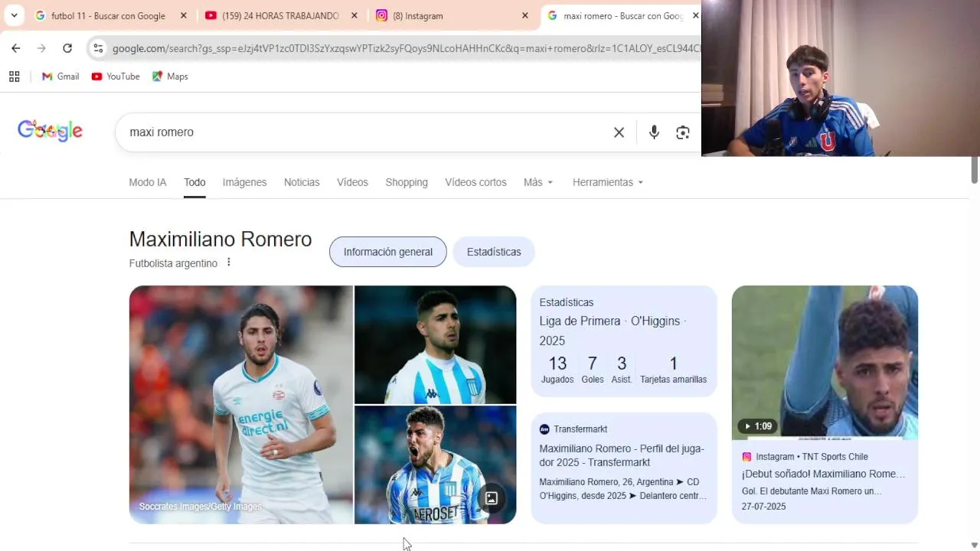The height and width of the screenshot is (551, 980).
Task: Open more options next to Futbolista argentino
Action: click(x=228, y=262)
